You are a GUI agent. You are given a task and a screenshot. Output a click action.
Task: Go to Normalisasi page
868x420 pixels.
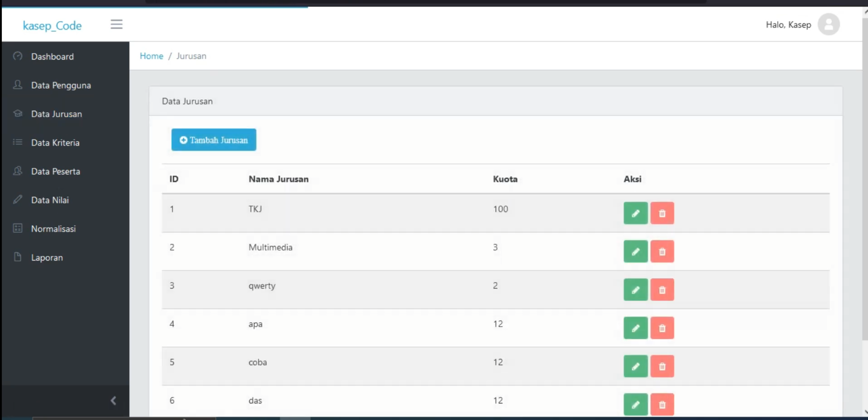[65, 229]
